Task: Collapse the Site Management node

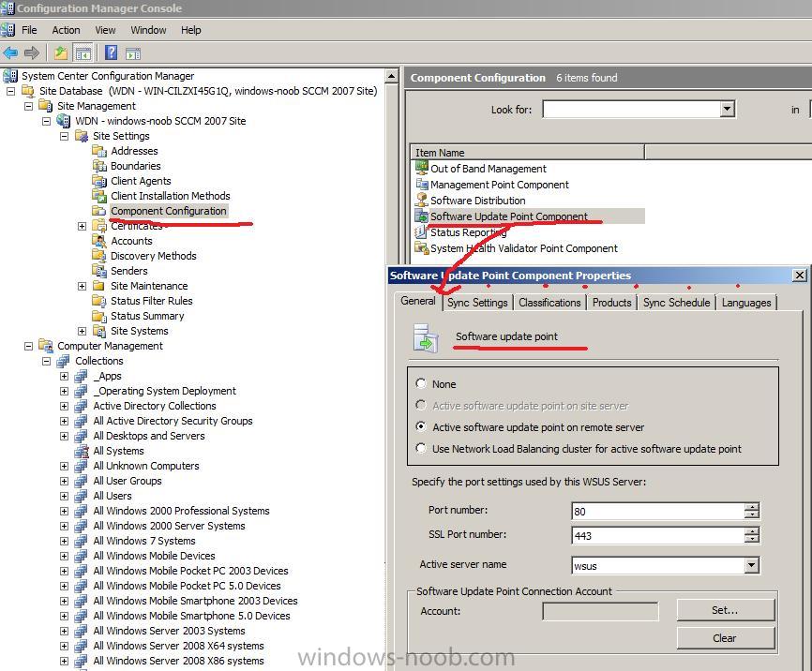Action: click(x=28, y=106)
